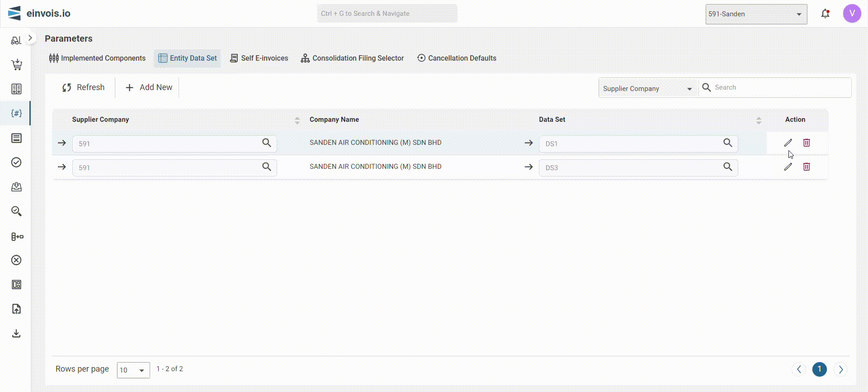Open the forklift icon in sidebar
Viewport: 868px width, 392px height.
[16, 40]
